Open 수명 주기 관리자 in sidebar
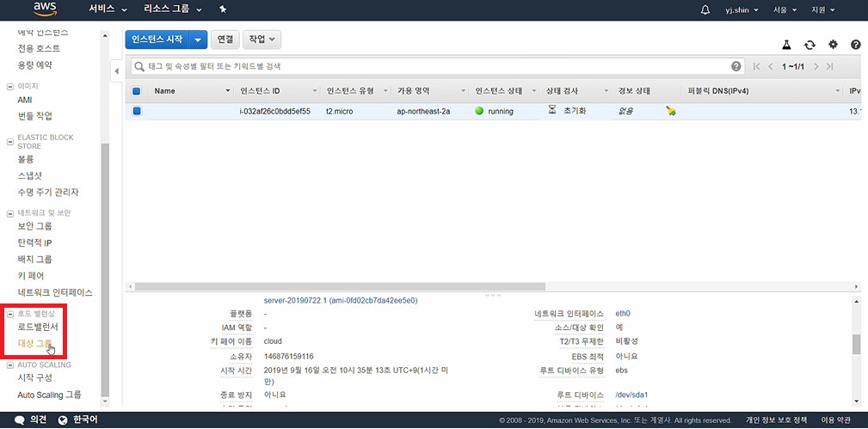 tap(48, 192)
